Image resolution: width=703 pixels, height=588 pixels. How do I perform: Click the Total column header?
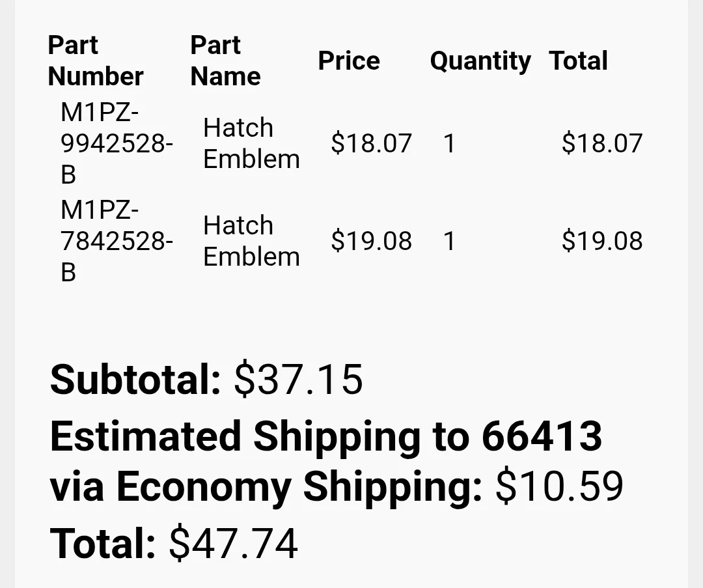579,61
